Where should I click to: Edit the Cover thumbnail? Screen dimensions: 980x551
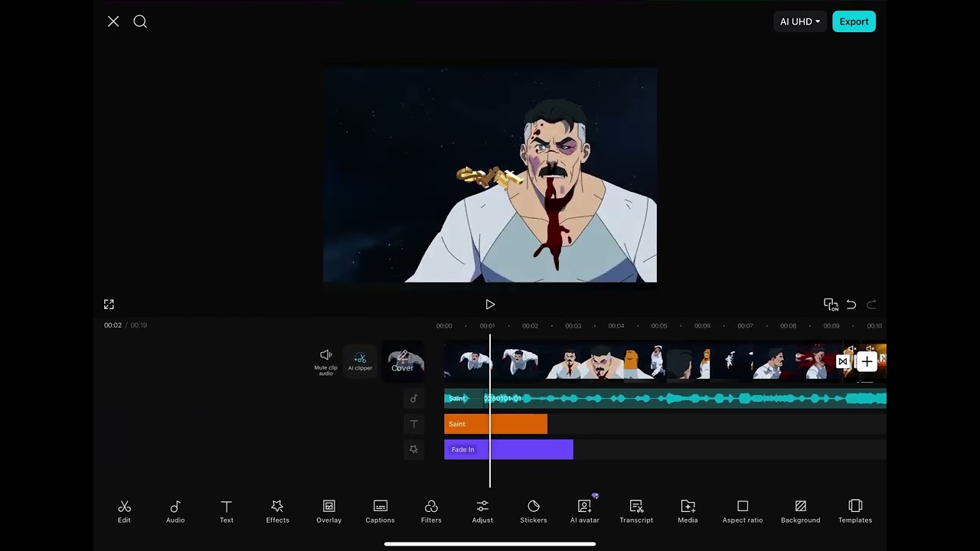(403, 361)
